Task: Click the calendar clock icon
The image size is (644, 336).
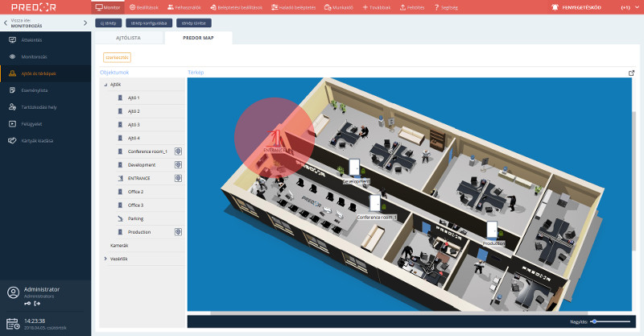Action: coord(13,324)
